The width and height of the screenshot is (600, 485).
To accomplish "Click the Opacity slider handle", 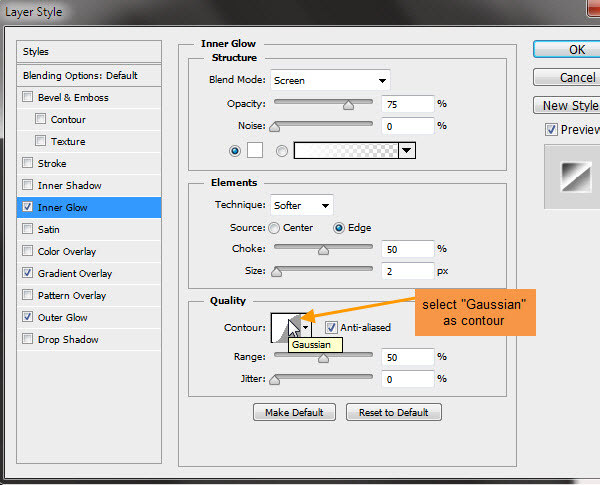I will tap(348, 104).
